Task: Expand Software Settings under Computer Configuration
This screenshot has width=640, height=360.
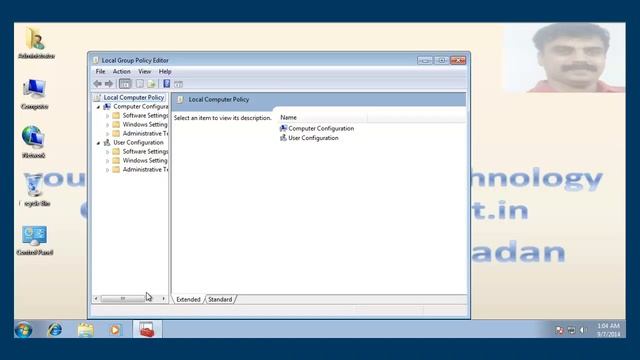Action: pos(107,116)
